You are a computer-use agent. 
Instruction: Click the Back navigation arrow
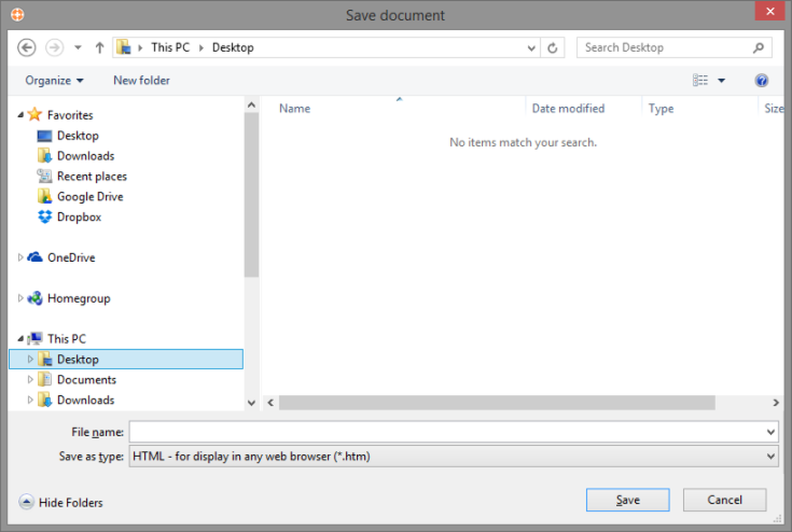click(26, 48)
